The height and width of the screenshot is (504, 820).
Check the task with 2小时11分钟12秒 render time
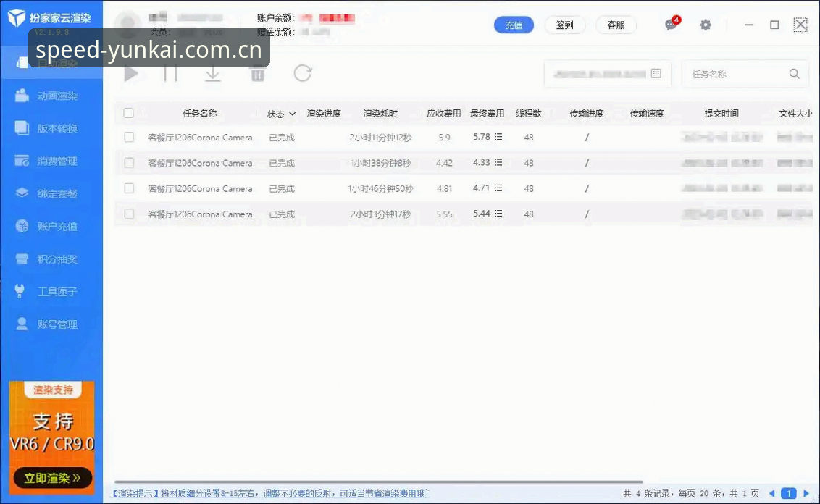click(x=129, y=137)
